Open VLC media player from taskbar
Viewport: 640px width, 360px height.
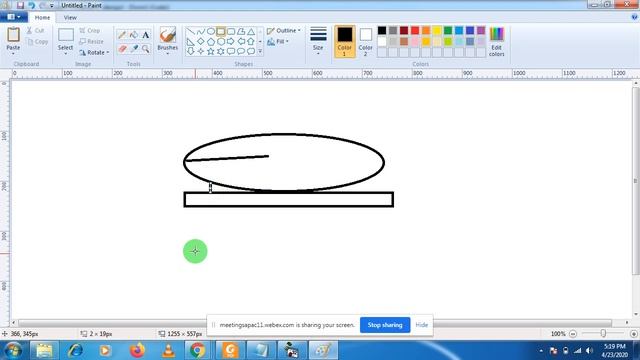[x=168, y=350]
